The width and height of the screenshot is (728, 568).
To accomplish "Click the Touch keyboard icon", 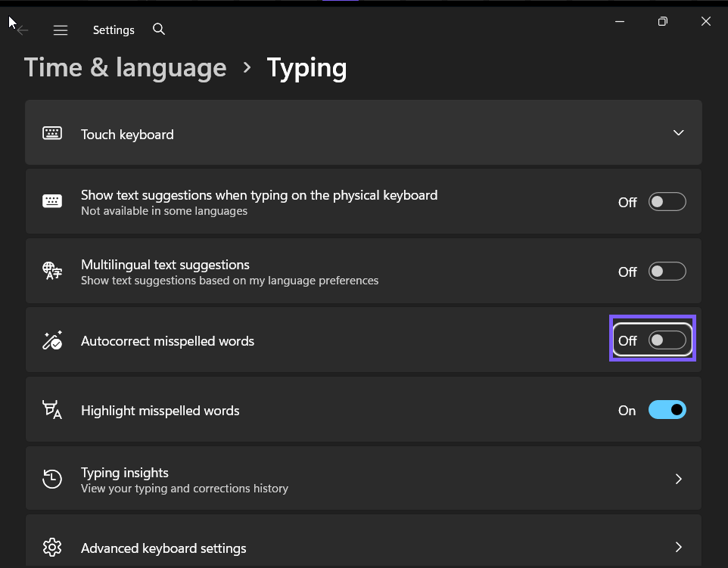I will click(x=52, y=133).
